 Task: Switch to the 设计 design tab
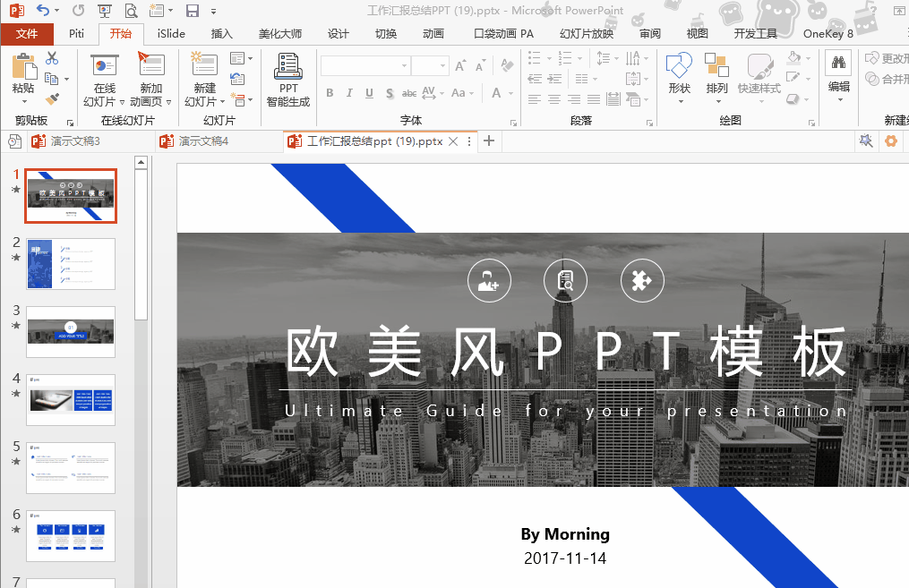click(338, 34)
